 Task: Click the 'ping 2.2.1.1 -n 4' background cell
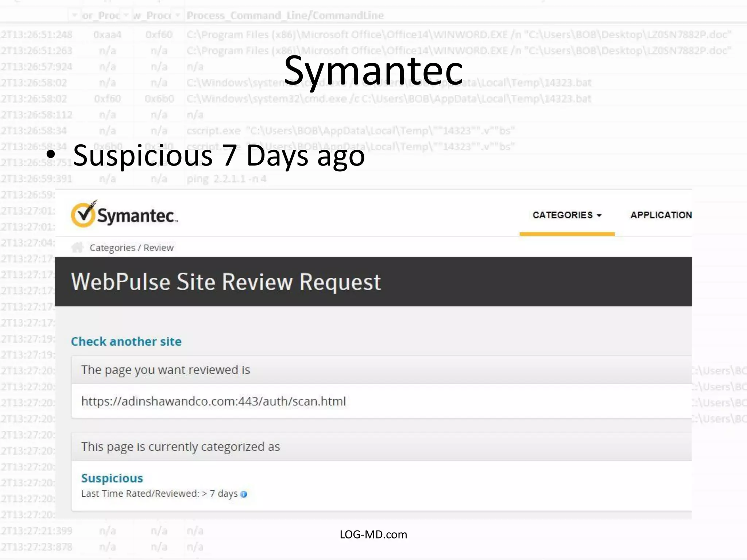227,179
